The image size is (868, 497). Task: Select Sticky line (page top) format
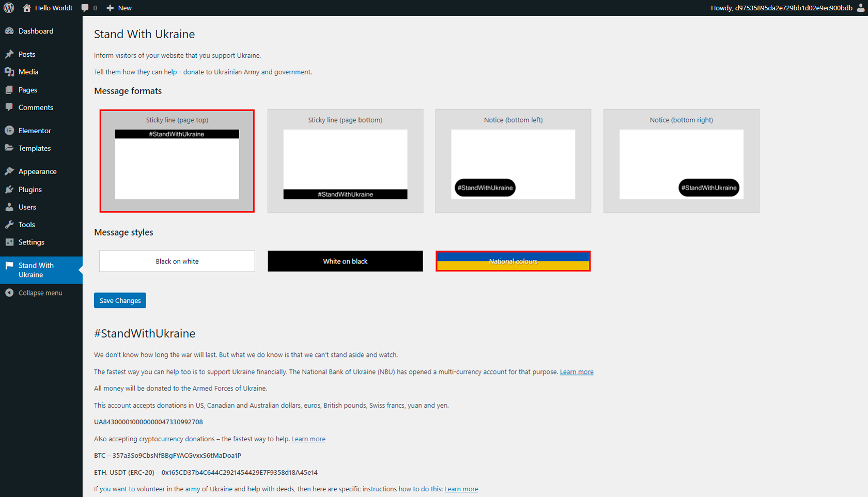pyautogui.click(x=177, y=161)
